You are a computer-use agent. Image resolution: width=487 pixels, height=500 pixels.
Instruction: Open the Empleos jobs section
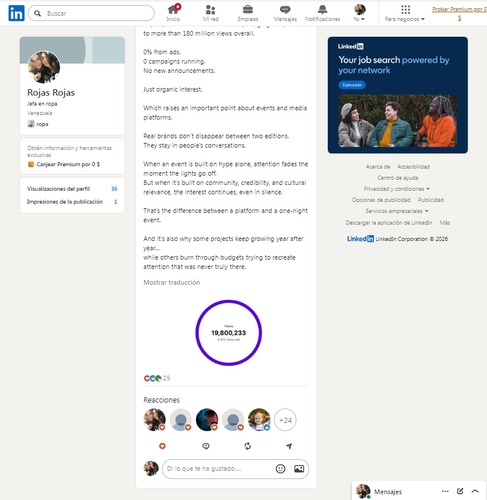click(248, 13)
